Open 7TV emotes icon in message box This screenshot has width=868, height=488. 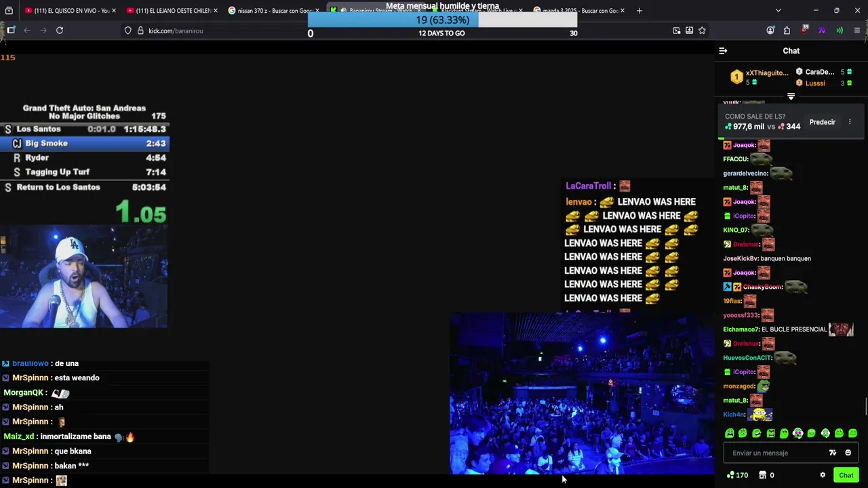click(833, 453)
